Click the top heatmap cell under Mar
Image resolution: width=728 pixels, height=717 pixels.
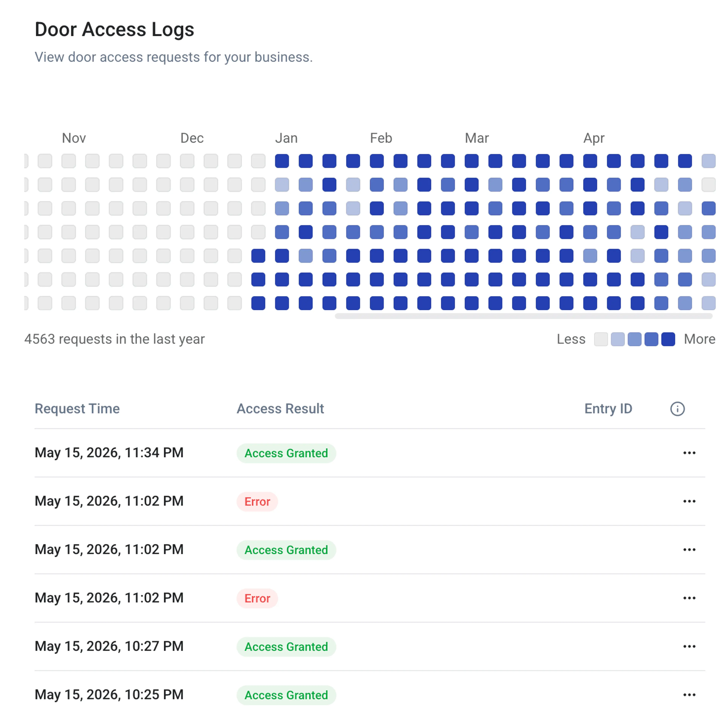471,161
